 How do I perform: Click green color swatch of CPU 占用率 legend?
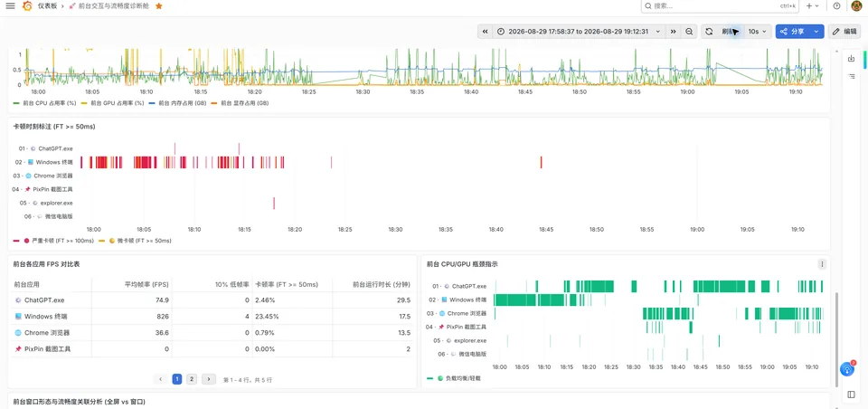pyautogui.click(x=16, y=103)
